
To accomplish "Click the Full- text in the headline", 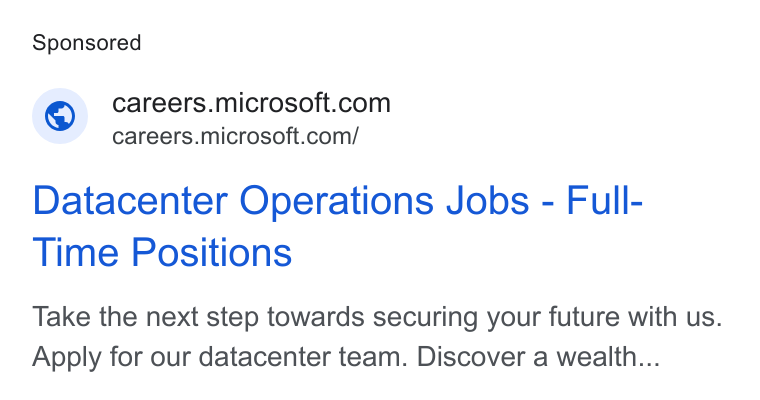I will coord(604,200).
